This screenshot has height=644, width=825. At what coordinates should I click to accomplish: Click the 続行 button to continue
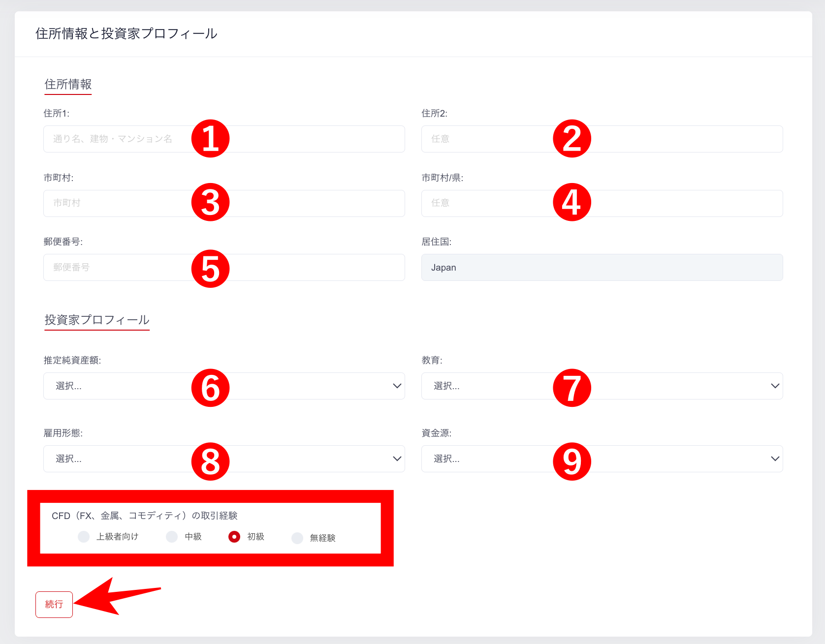tap(54, 604)
